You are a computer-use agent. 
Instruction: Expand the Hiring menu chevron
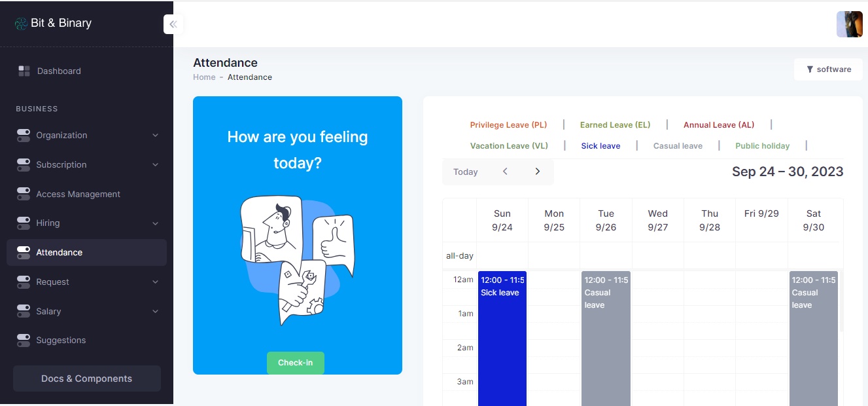click(x=155, y=223)
